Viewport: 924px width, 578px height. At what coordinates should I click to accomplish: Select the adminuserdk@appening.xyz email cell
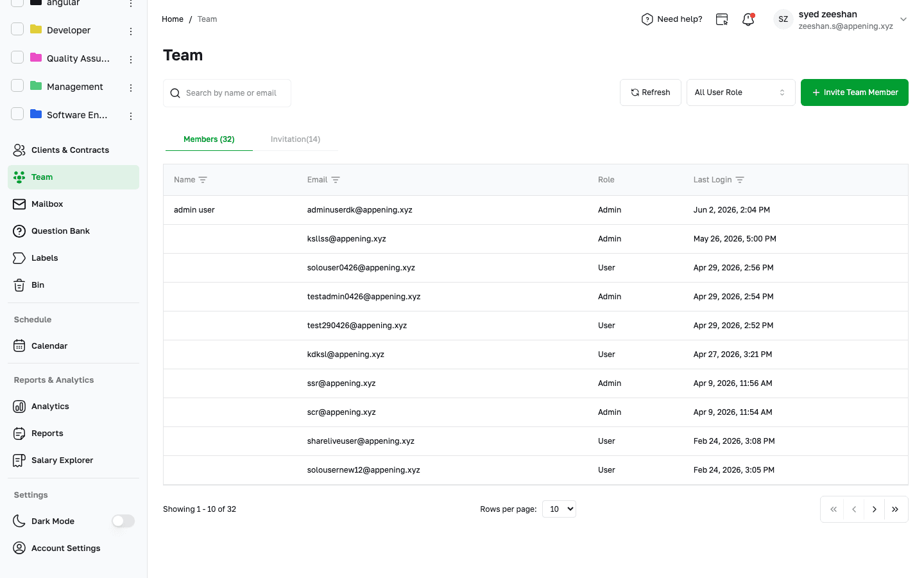[359, 210]
